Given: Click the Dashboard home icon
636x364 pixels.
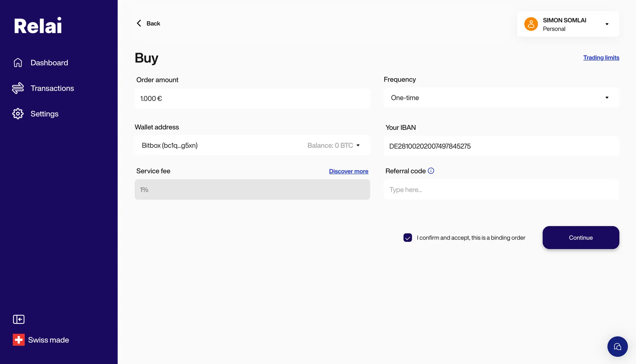Looking at the screenshot, I should pyautogui.click(x=18, y=63).
